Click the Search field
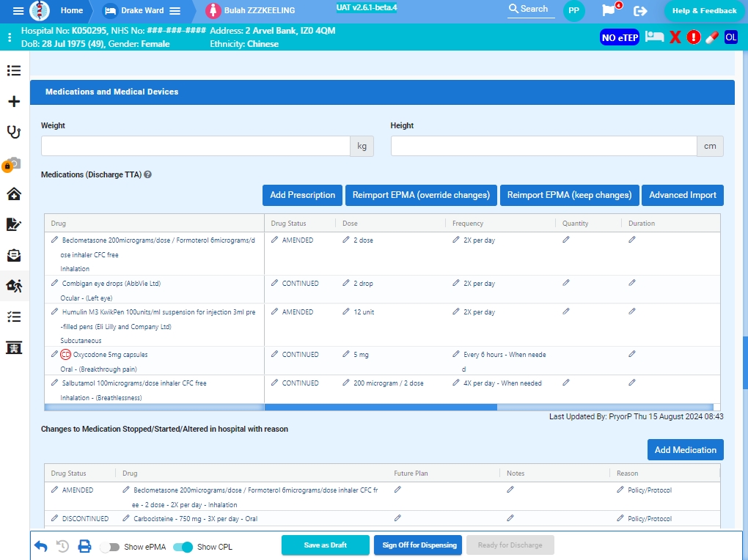The width and height of the screenshot is (748, 560). 531,9
